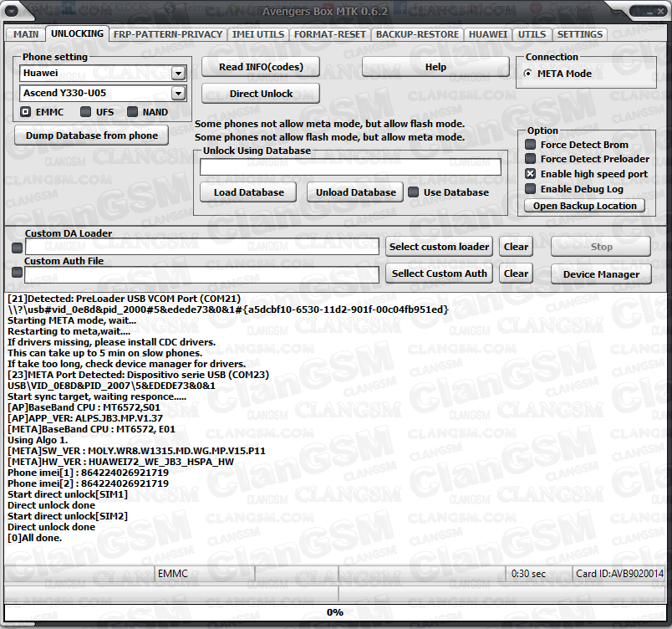The image size is (672, 629).
Task: Click Dump Database from phone
Action: click(x=91, y=136)
